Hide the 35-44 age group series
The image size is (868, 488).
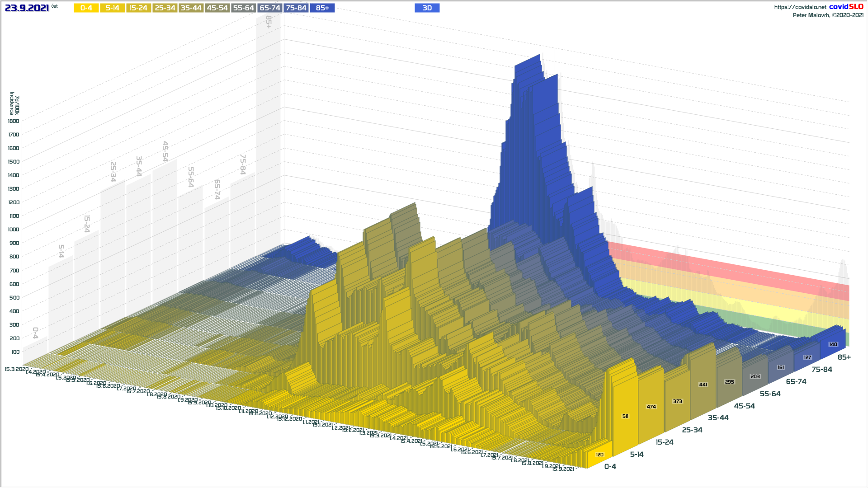click(191, 8)
